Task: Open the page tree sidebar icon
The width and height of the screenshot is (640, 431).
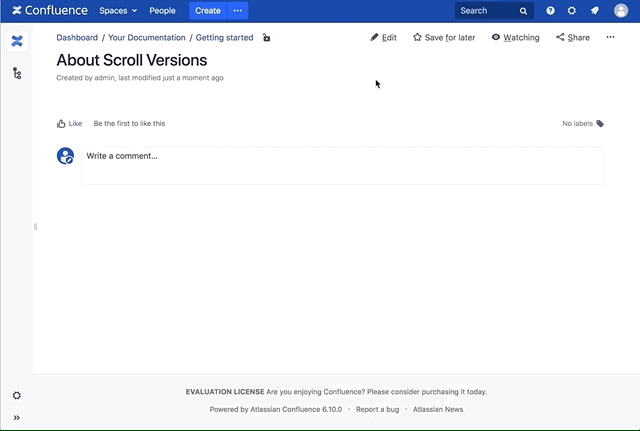Action: coord(17,73)
